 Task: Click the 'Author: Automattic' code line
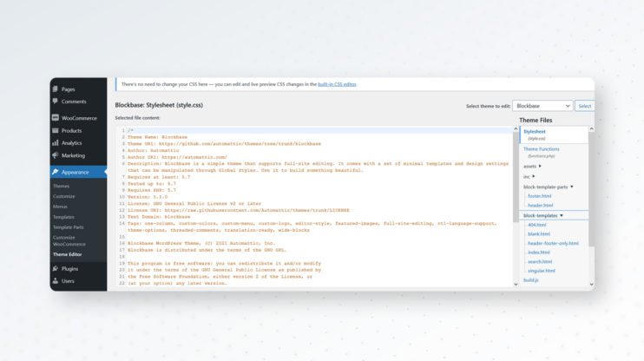coord(154,150)
